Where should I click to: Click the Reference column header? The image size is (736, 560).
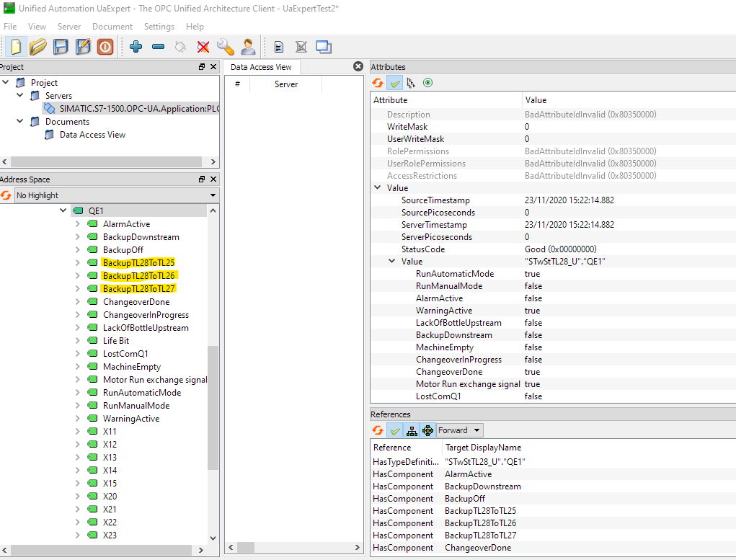pos(406,448)
